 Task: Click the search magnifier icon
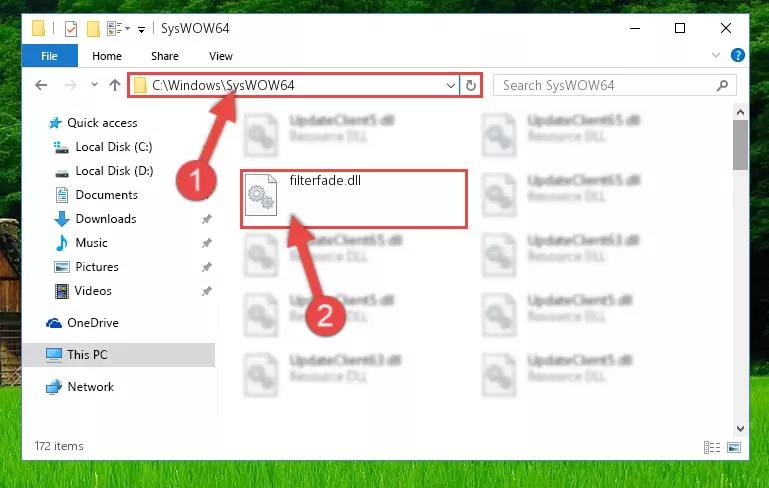722,86
